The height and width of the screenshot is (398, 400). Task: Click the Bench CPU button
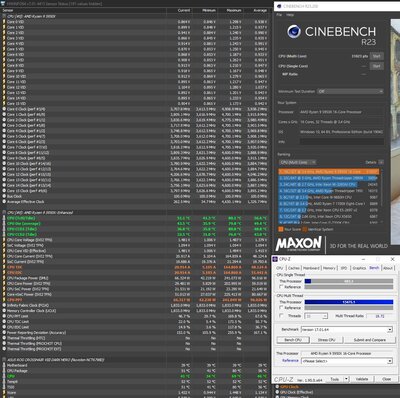tap(293, 340)
